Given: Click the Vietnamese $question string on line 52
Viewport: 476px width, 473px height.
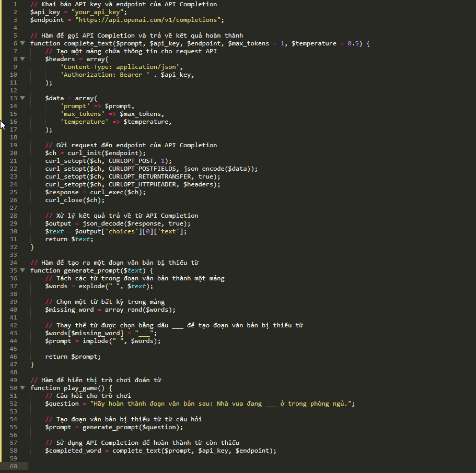Looking at the screenshot, I should (223, 404).
